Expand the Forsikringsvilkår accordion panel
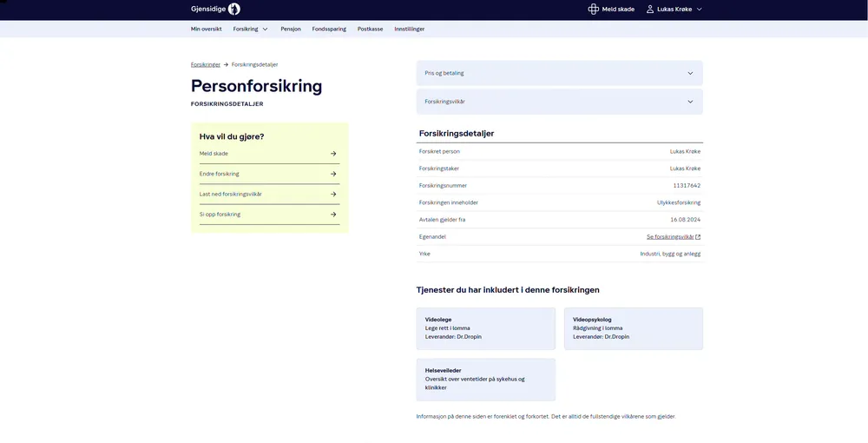868x443 pixels. point(559,102)
